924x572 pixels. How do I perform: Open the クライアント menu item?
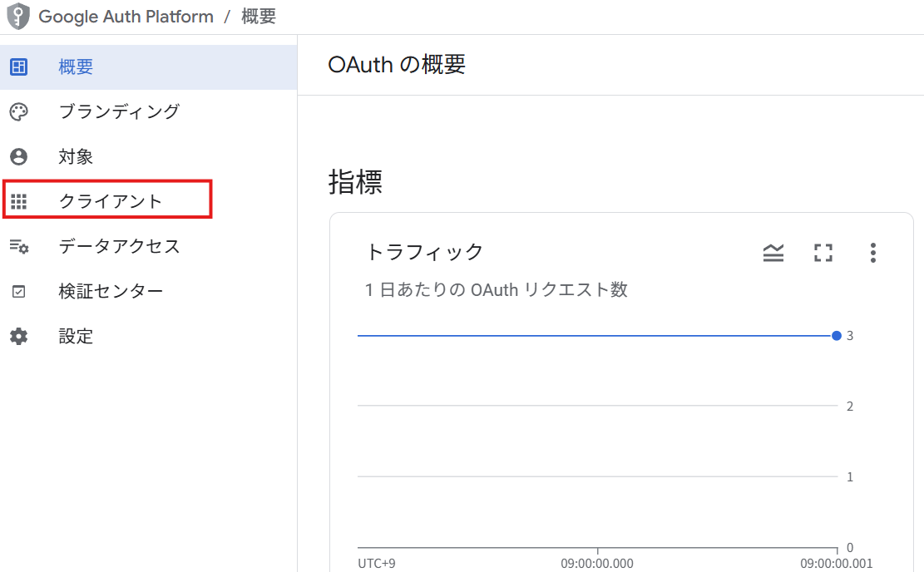pyautogui.click(x=149, y=201)
